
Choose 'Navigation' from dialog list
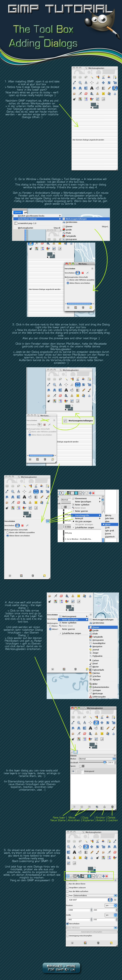coord(97,646)
